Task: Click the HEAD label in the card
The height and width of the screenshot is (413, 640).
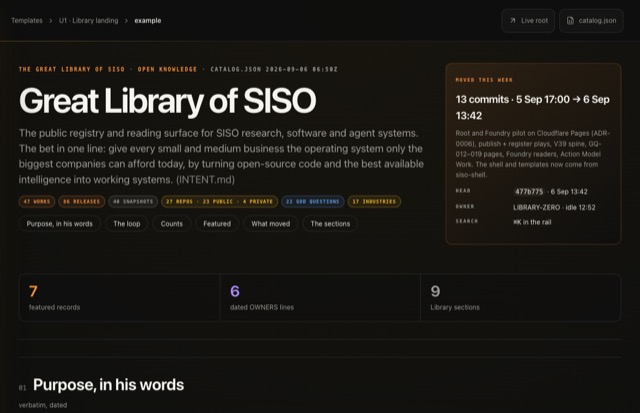Action: tap(463, 191)
